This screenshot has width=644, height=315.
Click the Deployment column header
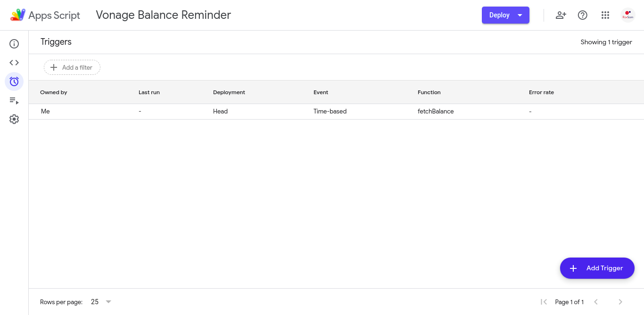coord(229,92)
